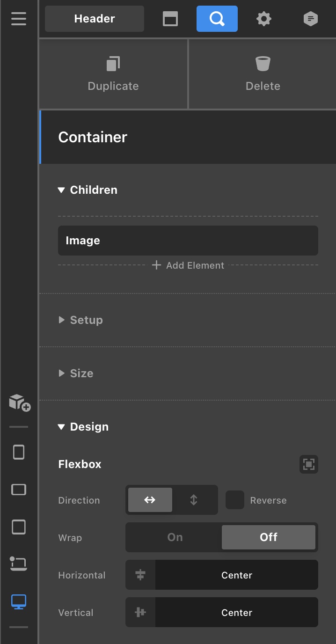This screenshot has height=644, width=336.
Task: Open the Horizontal alignment Center dropdown
Action: point(236,575)
